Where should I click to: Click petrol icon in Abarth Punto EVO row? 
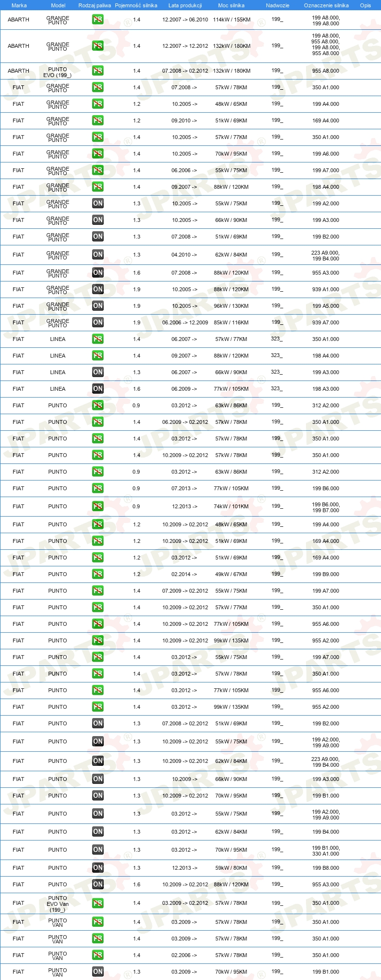(x=98, y=71)
